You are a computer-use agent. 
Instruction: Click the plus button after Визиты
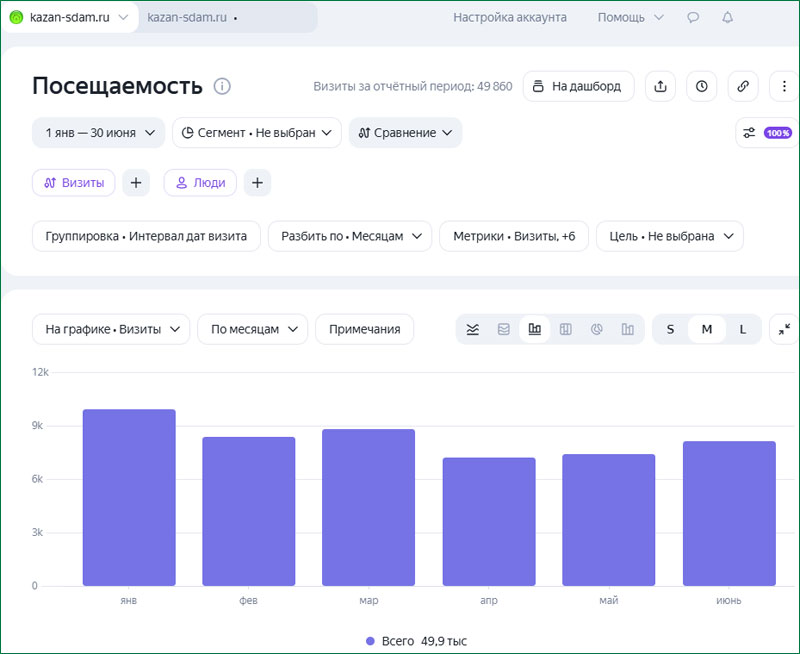[136, 183]
